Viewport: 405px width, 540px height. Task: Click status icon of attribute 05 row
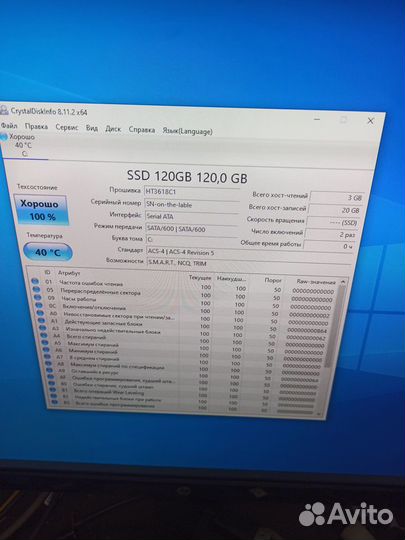[36, 289]
